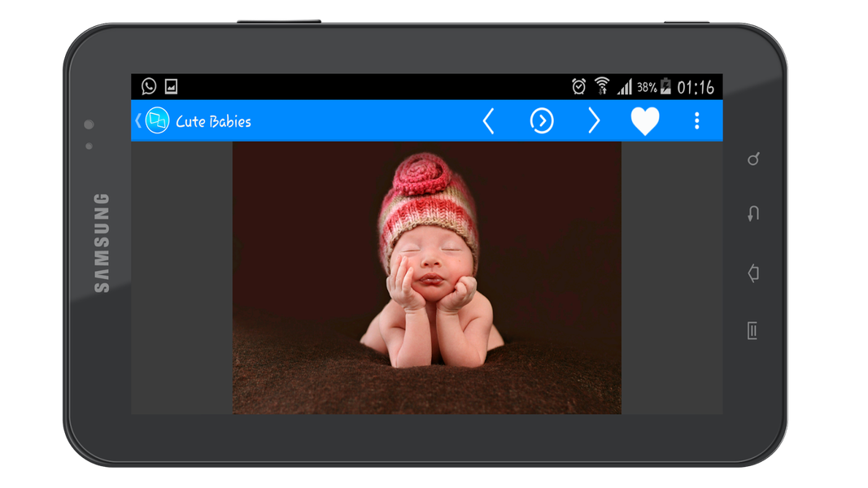This screenshot has width=868, height=488.
Task: Advance to the next baby picture
Action: (594, 121)
